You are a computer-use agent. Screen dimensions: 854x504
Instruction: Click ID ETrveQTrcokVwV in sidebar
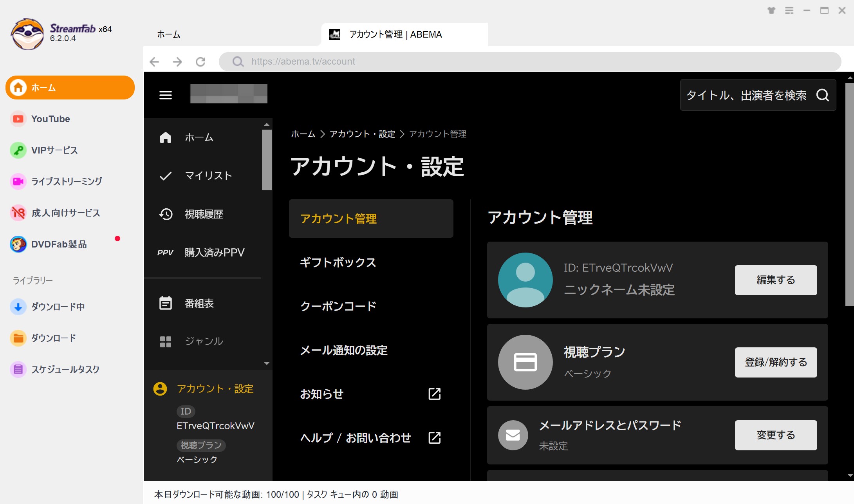(x=215, y=426)
